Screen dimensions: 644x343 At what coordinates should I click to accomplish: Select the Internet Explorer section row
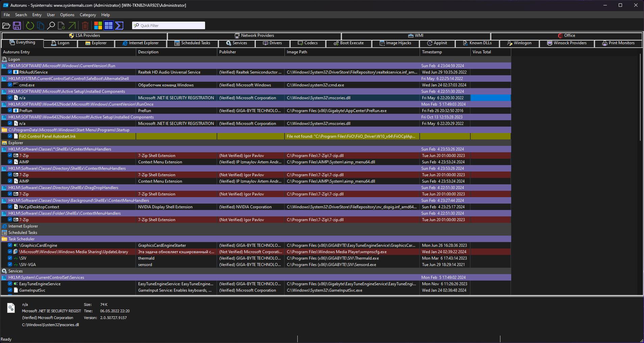point(256,226)
